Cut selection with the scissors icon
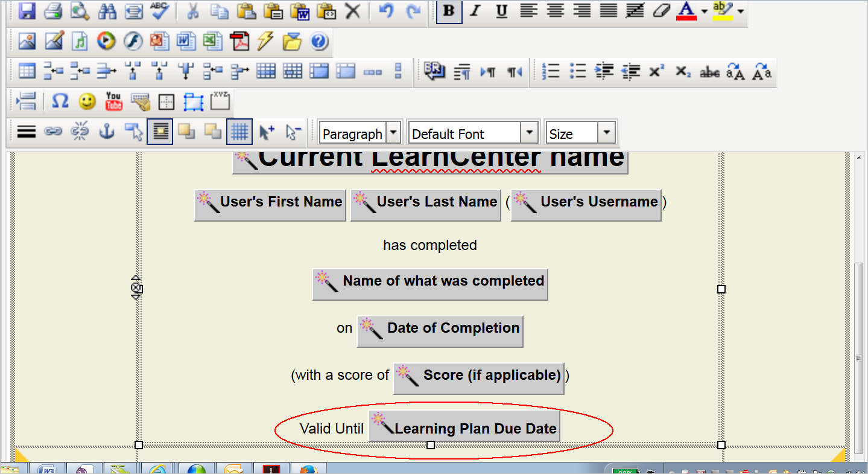This screenshot has width=868, height=474. [x=193, y=10]
